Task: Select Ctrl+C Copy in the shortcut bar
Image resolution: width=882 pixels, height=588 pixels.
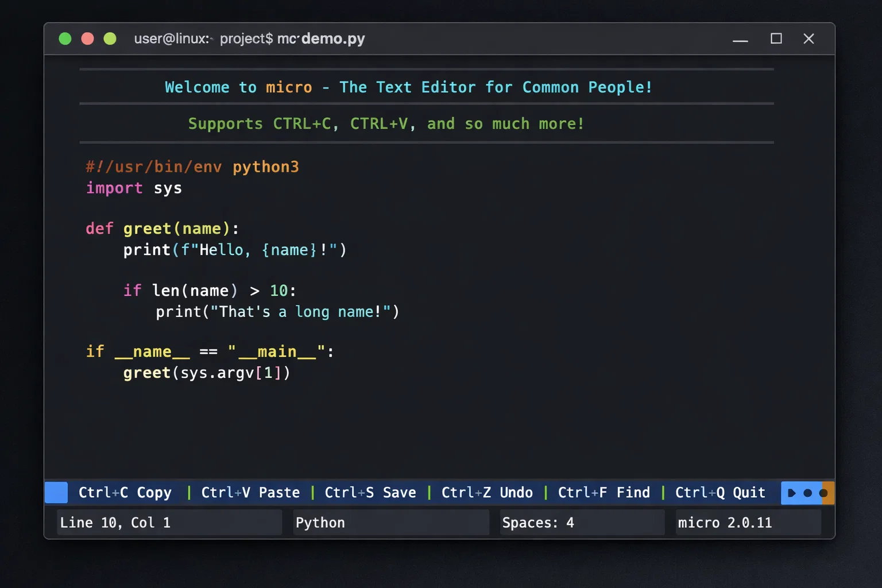Action: pyautogui.click(x=125, y=493)
